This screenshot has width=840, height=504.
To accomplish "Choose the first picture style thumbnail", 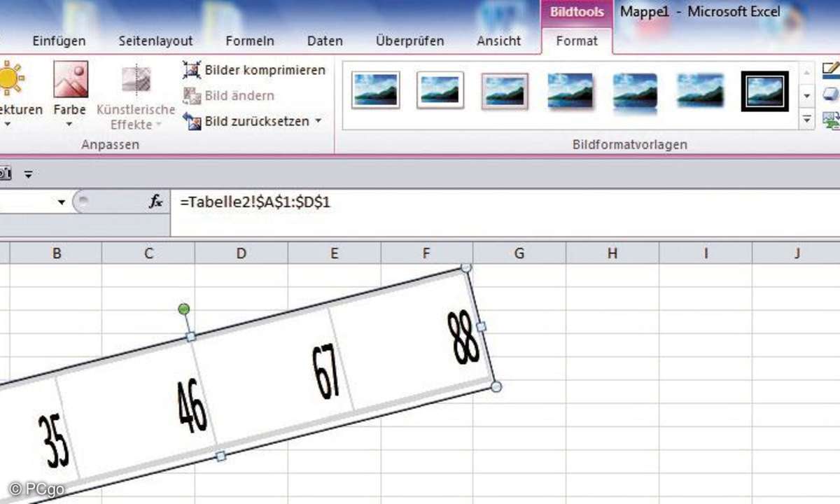I will tap(376, 90).
